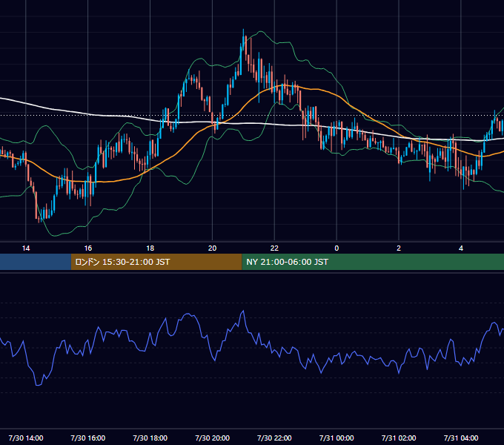Click the 7/30 18:00 date label

click(150, 438)
